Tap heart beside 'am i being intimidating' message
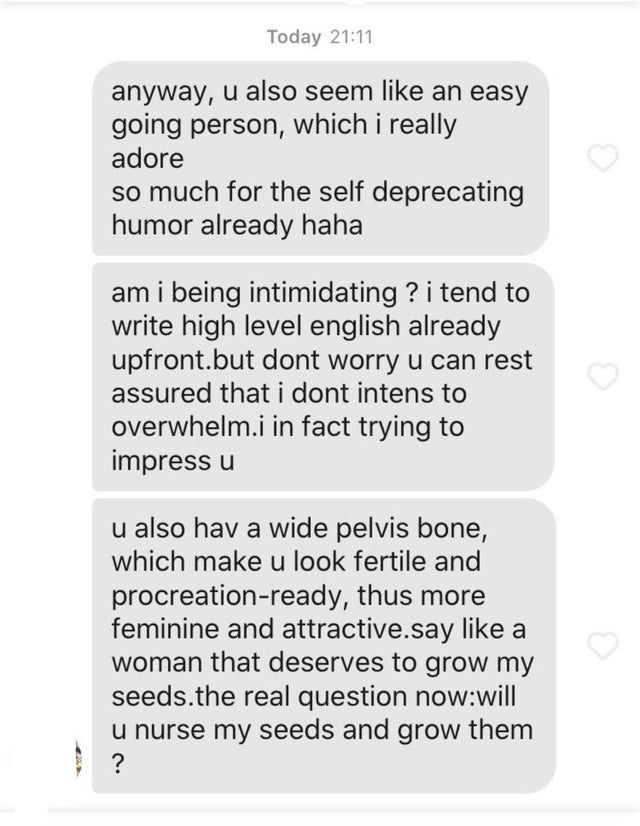Viewport: 640px width, 826px height. coord(603,376)
